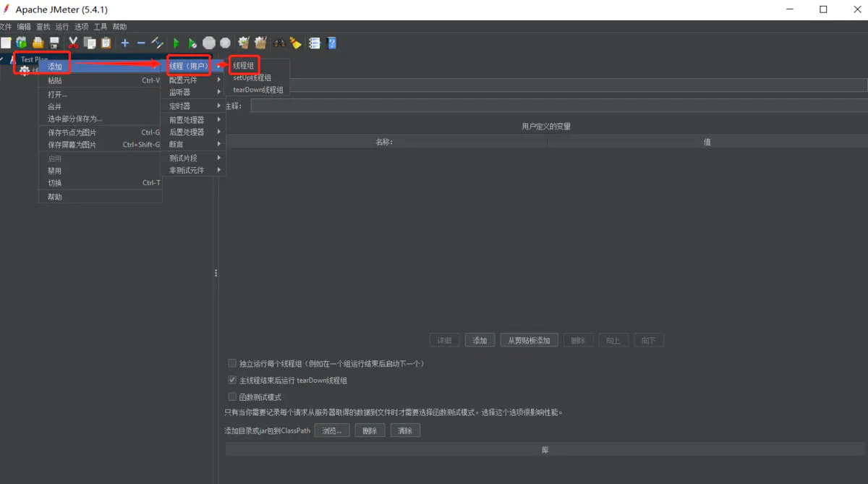Select 线程（用户） submenu entry
The height and width of the screenshot is (484, 868).
194,66
